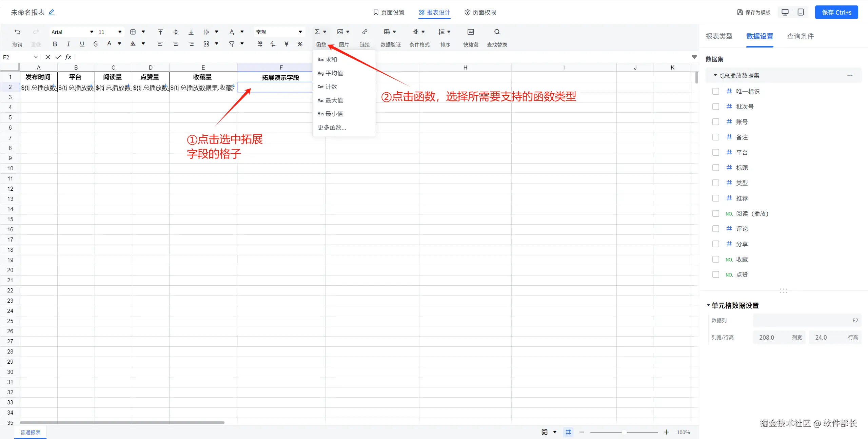Click the 保存 Ctrl+s button
Screen dimensions: 868x439
[x=836, y=12]
